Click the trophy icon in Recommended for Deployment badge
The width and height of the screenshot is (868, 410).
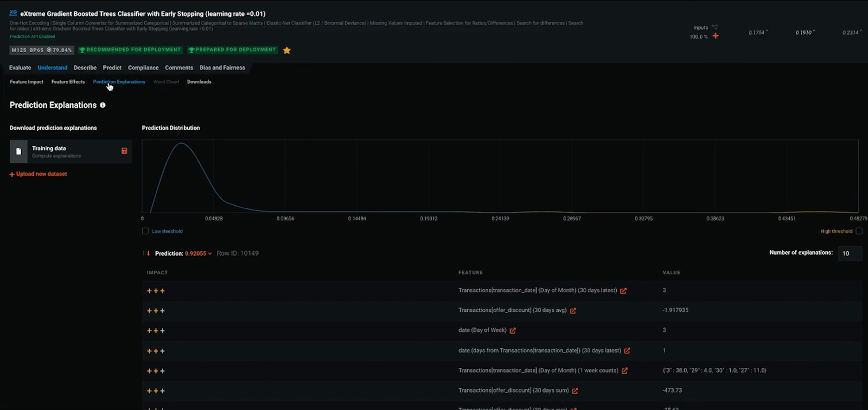pos(82,50)
